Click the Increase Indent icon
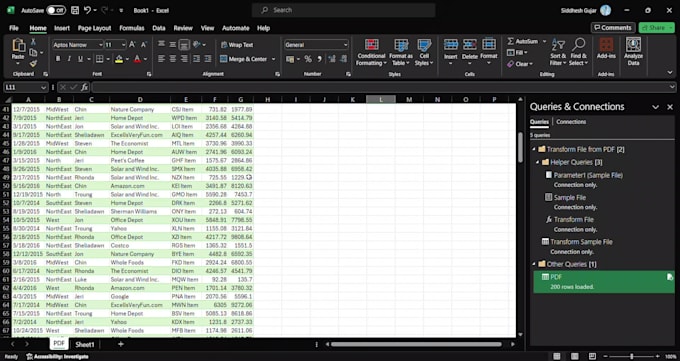This screenshot has height=361, width=680. pos(208,59)
